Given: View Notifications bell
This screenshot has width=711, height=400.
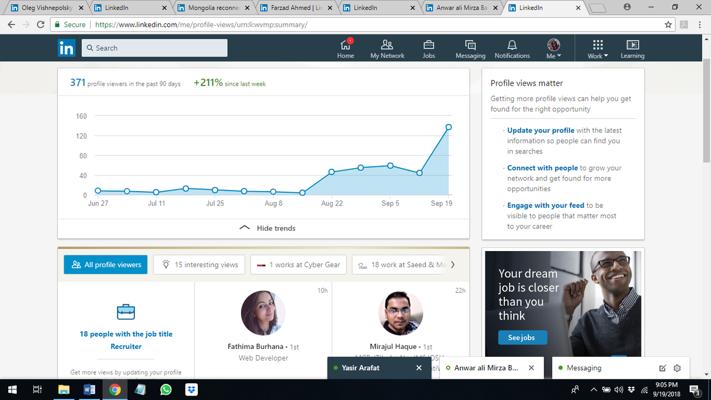Looking at the screenshot, I should tap(512, 49).
